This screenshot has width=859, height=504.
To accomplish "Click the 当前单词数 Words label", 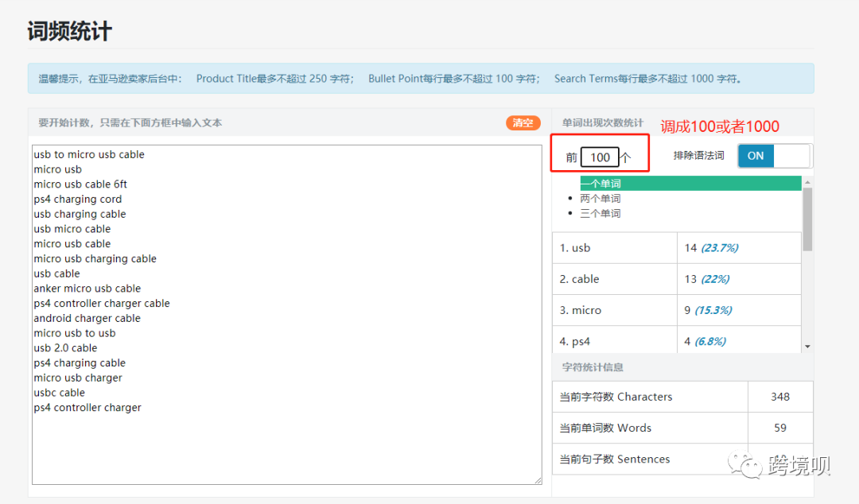I will [605, 428].
